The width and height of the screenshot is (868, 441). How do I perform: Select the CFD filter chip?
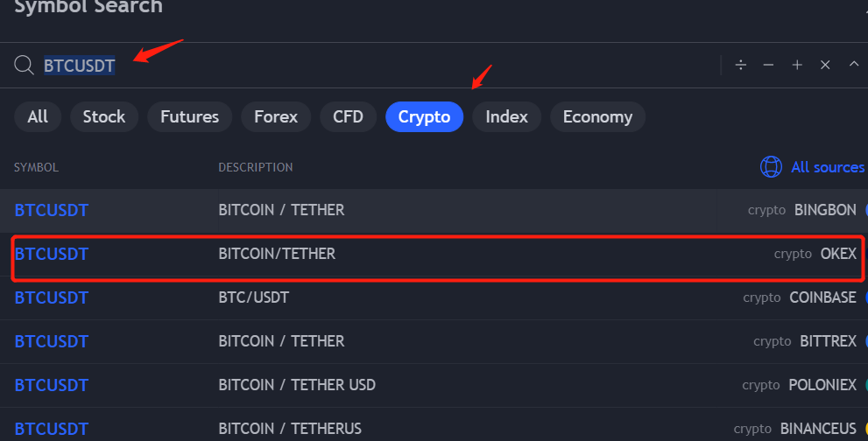coord(349,116)
